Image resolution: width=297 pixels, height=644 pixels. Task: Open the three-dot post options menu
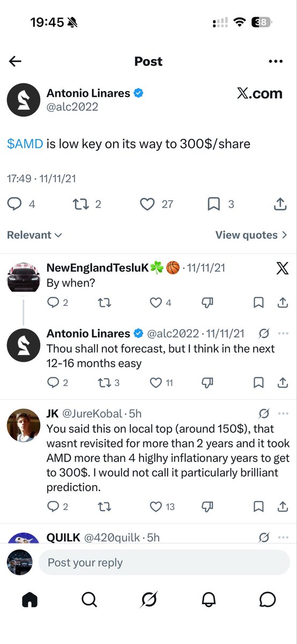tap(276, 62)
